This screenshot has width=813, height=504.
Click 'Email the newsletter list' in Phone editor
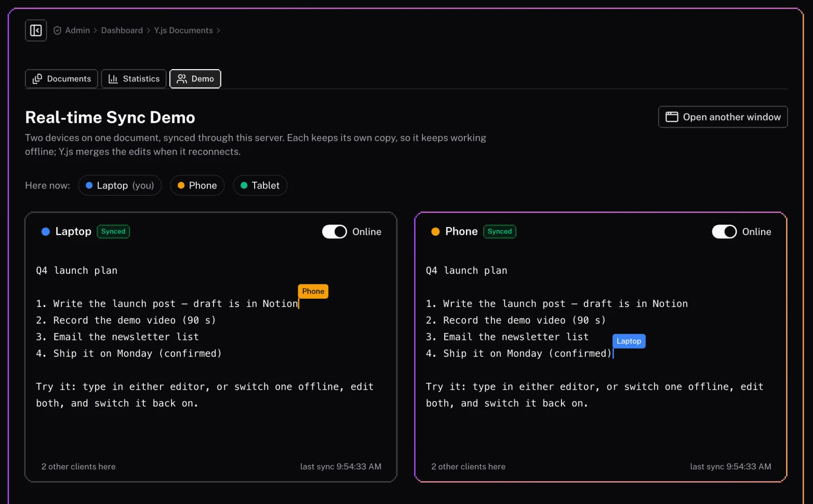(x=507, y=337)
